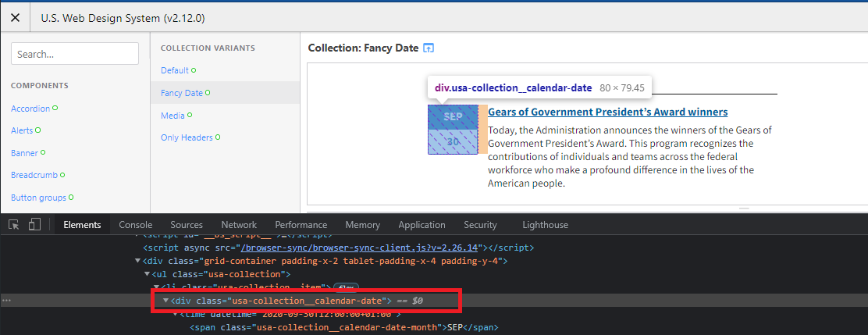Collapse the grid-container div node arrow
Screen dimensions: 868x335
pyautogui.click(x=138, y=261)
